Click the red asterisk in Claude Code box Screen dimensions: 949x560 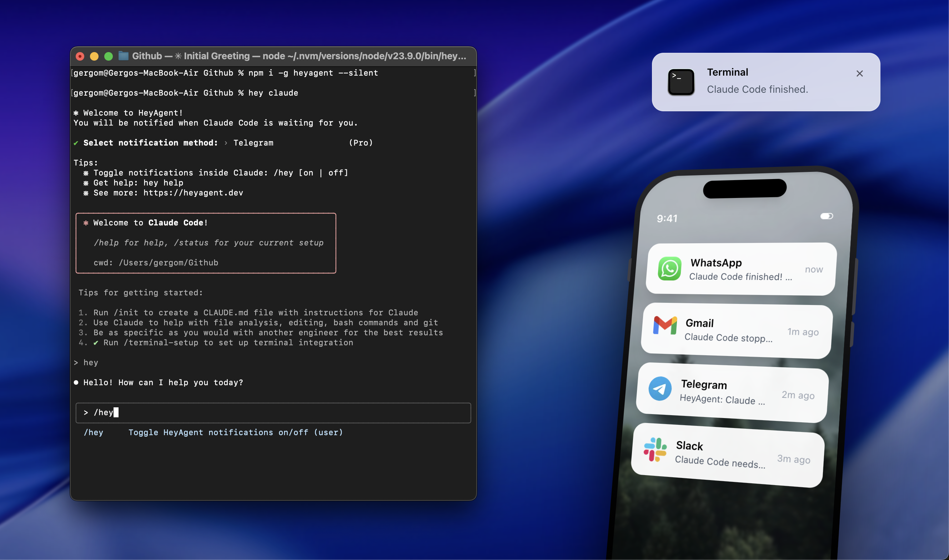[86, 223]
